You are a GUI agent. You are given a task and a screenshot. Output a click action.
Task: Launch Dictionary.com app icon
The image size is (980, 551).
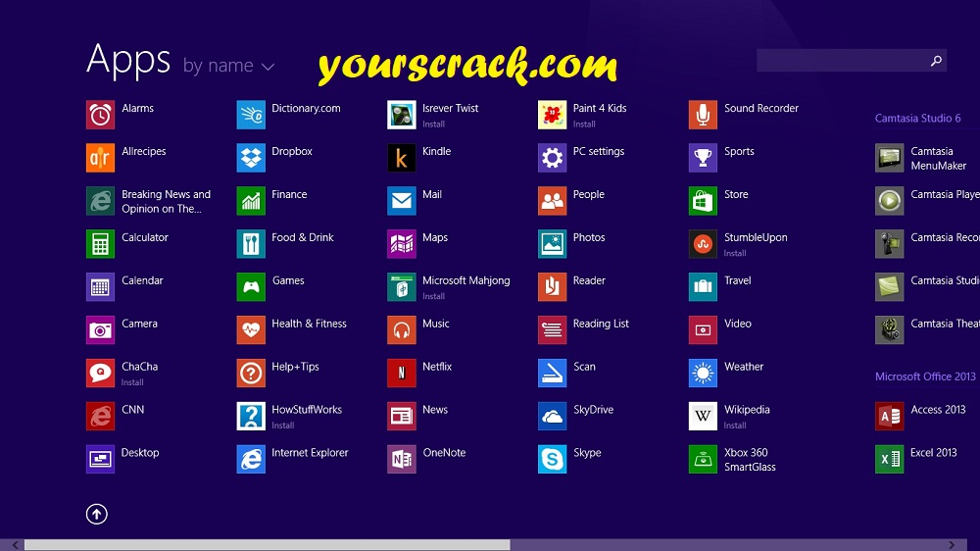[x=251, y=115]
